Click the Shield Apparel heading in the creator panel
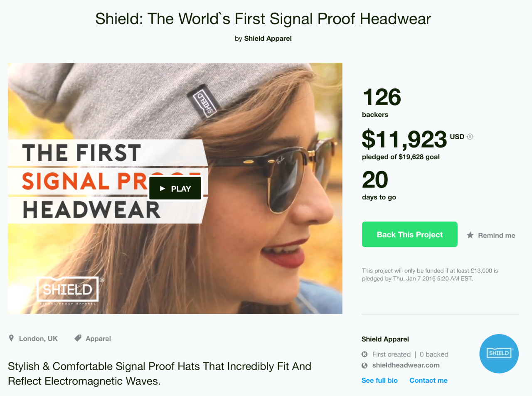 385,339
